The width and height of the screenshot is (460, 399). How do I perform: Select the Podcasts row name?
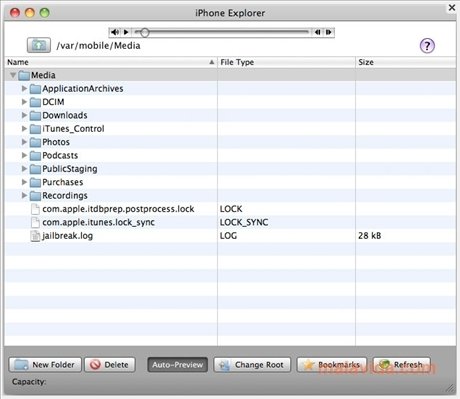point(60,155)
